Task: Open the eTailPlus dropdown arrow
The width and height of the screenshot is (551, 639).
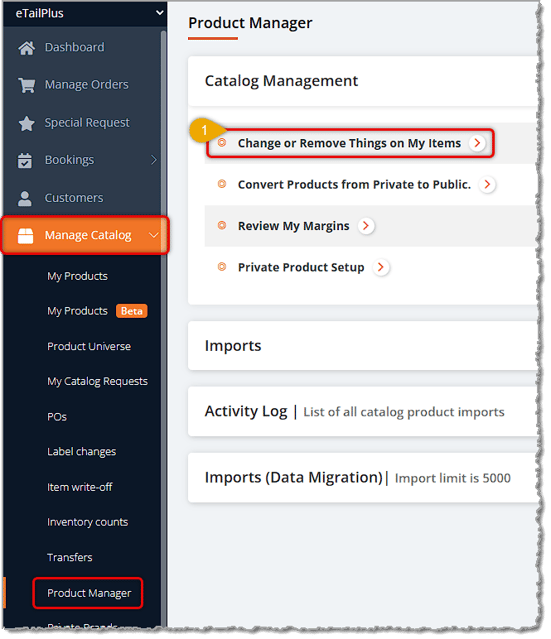Action: [x=159, y=13]
